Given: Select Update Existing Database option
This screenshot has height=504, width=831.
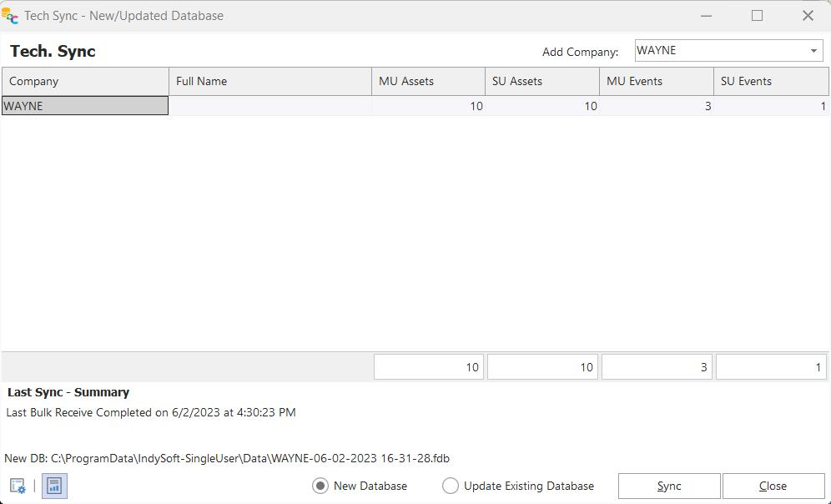Looking at the screenshot, I should point(451,486).
